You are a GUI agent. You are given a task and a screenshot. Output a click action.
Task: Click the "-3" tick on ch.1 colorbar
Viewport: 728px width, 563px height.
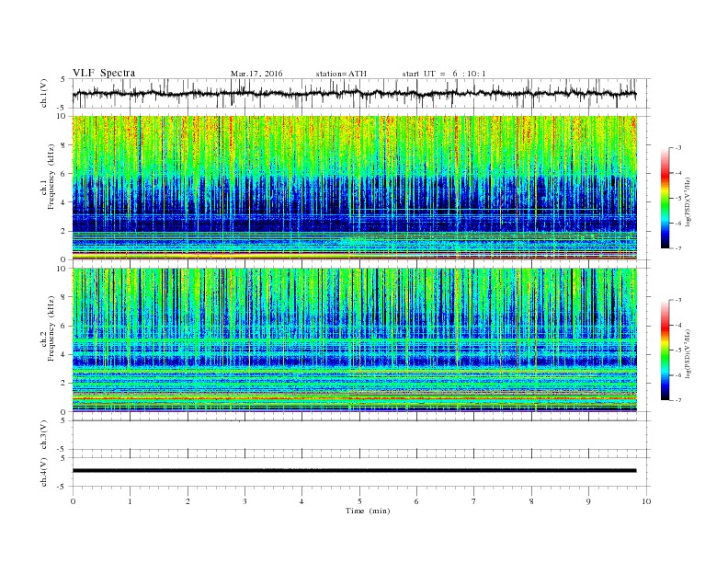[678, 148]
